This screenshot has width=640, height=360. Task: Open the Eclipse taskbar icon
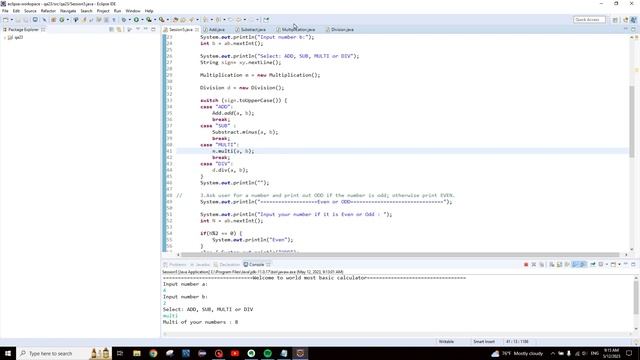click(x=300, y=353)
